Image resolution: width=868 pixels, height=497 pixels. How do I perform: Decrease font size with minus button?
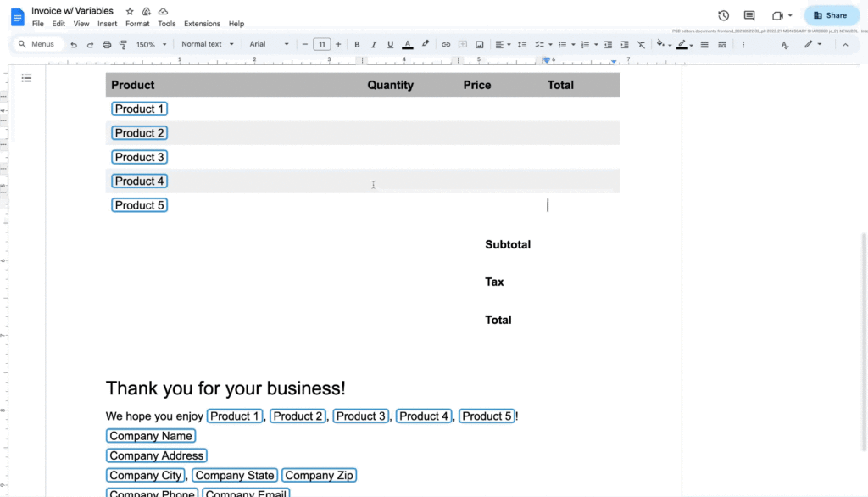coord(304,44)
